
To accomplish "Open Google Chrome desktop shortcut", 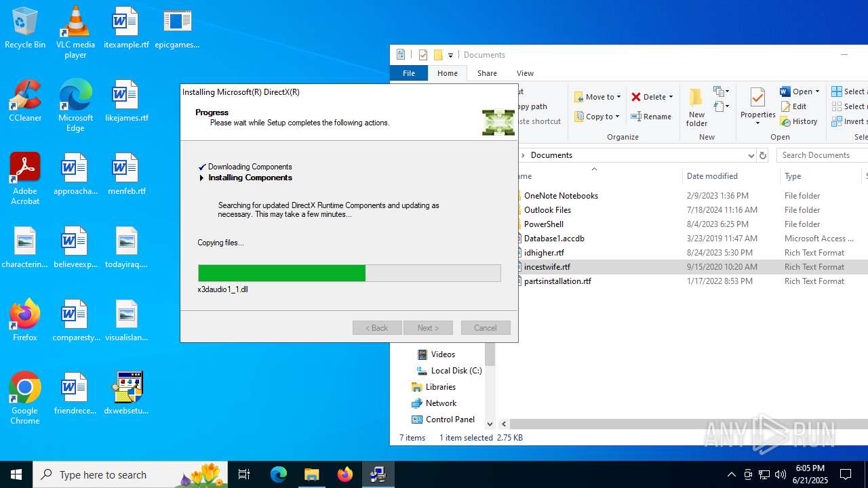I will [25, 399].
